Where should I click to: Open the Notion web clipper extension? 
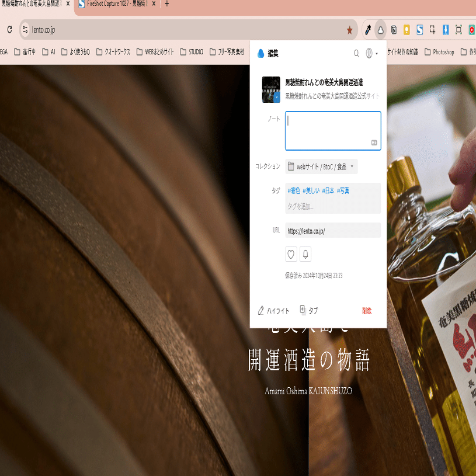point(394,30)
